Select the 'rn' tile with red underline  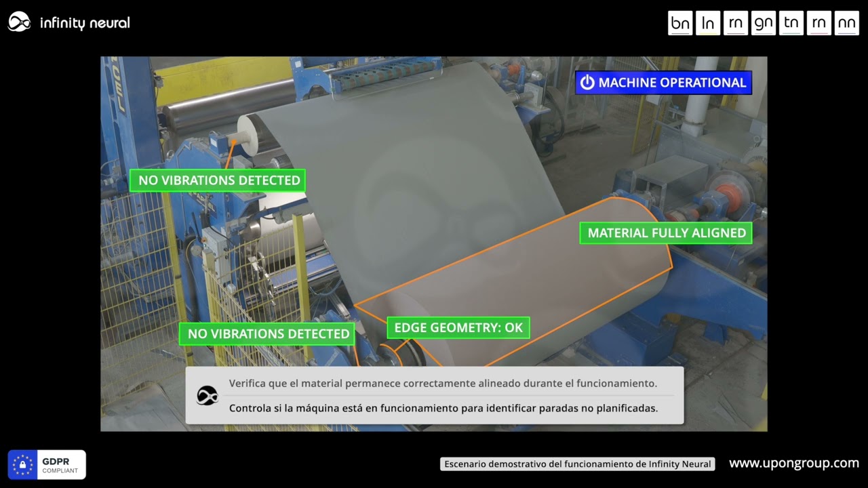tap(819, 23)
